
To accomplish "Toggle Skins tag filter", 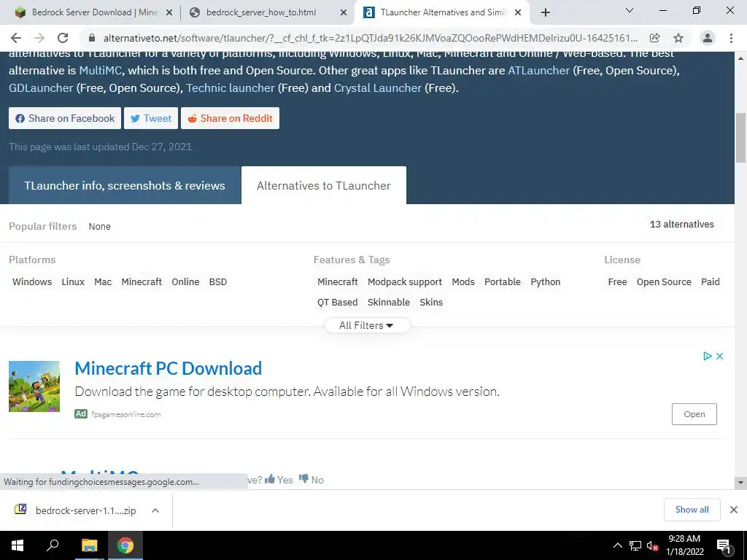I will 431,303.
